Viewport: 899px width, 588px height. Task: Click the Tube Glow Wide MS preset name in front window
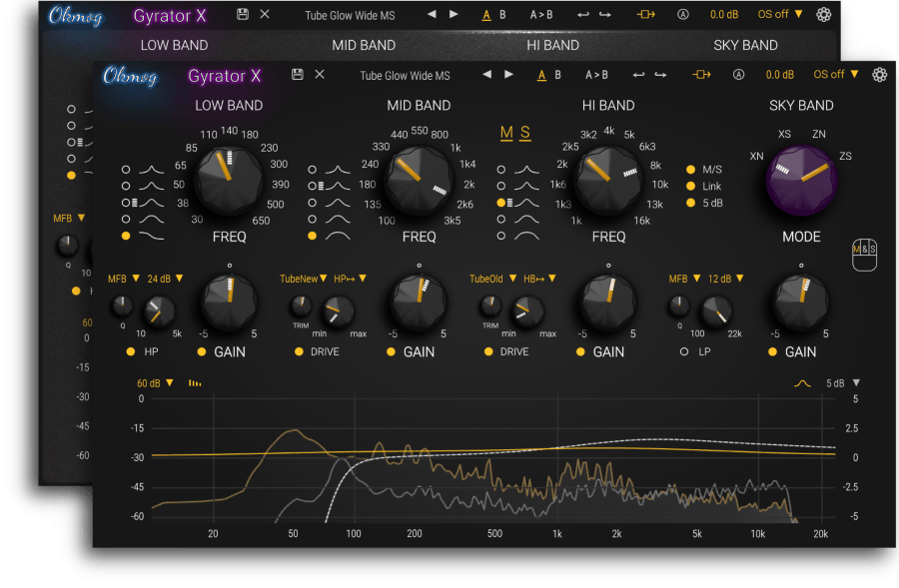tap(405, 76)
